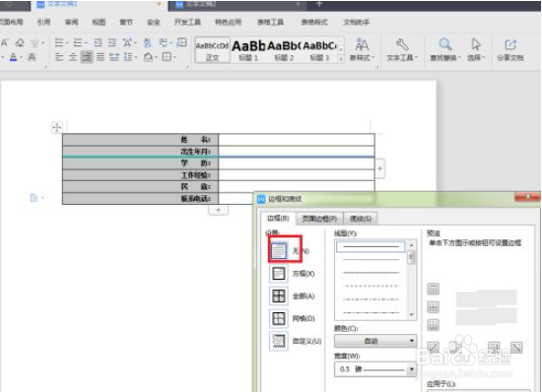Viewport: 542px width, 392px height.
Task: Pick the solid thick line style
Action: click(371, 246)
